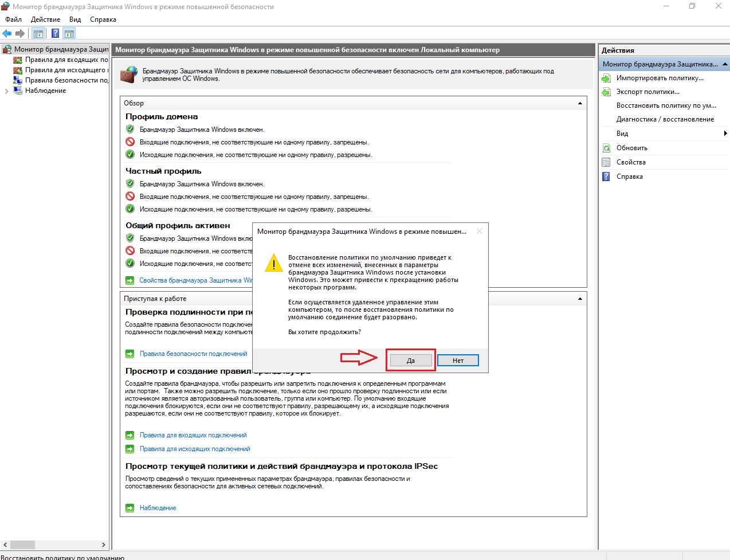Click the inbound rules tree icon
This screenshot has height=560, width=730.
pos(18,60)
